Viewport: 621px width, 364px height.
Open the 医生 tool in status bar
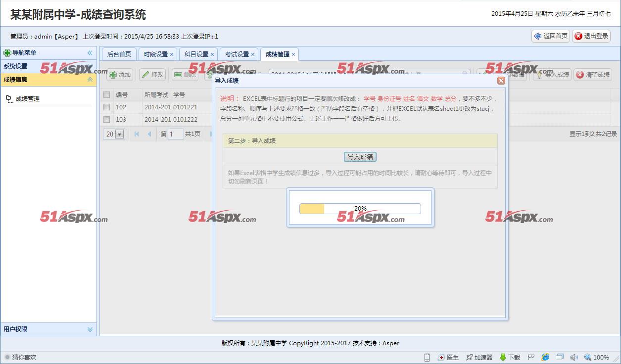[x=448, y=357]
